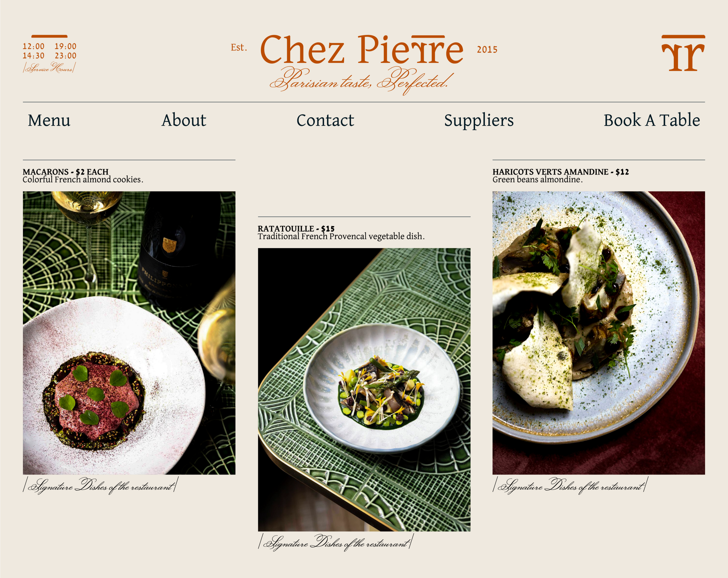Select the Haricots Verts Amandine photo
Image resolution: width=728 pixels, height=578 pixels.
click(598, 333)
